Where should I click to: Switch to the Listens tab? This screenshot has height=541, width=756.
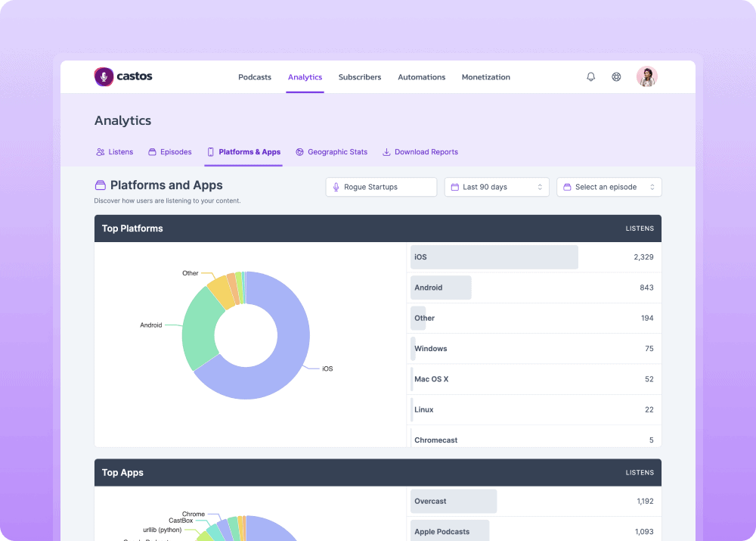point(115,152)
